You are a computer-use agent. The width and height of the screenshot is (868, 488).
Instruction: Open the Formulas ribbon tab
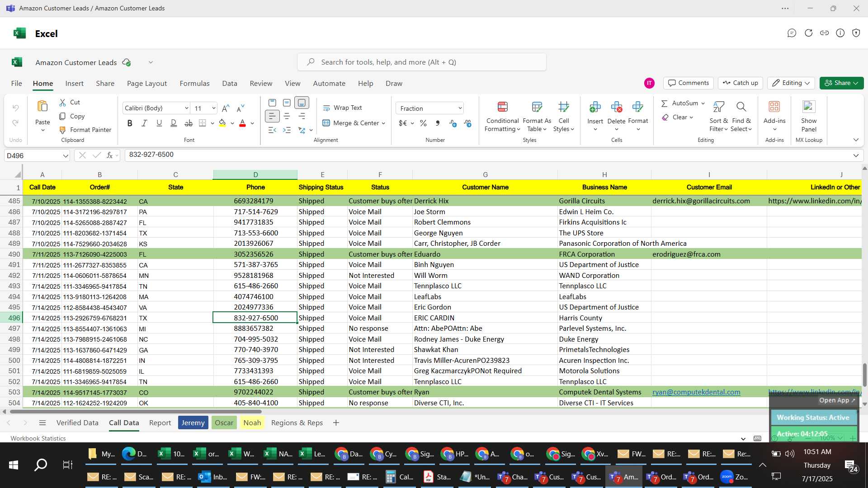click(x=194, y=84)
